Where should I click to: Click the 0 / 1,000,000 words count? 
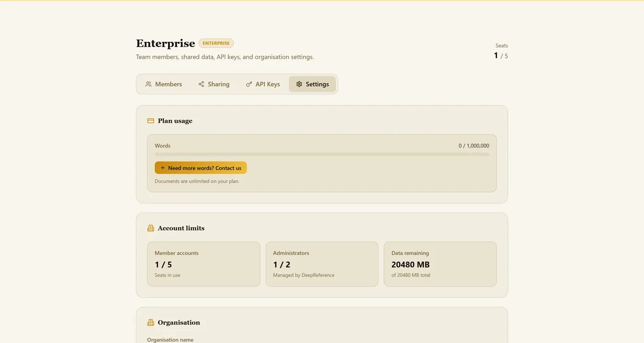[x=474, y=146]
